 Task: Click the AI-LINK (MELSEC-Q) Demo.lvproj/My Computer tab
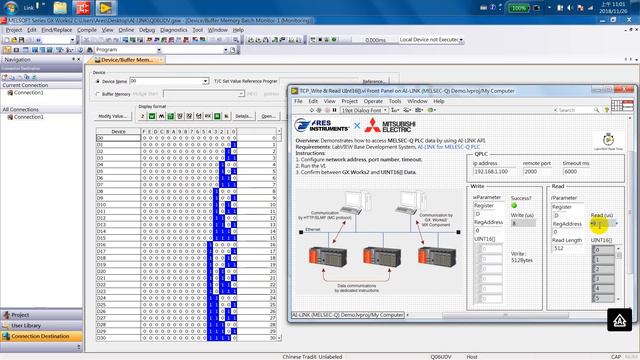pos(348,315)
